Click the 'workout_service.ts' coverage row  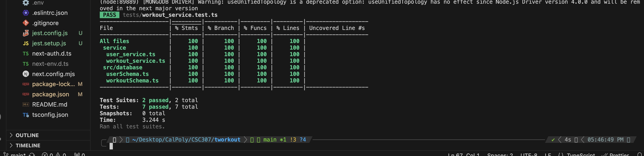click(x=136, y=61)
